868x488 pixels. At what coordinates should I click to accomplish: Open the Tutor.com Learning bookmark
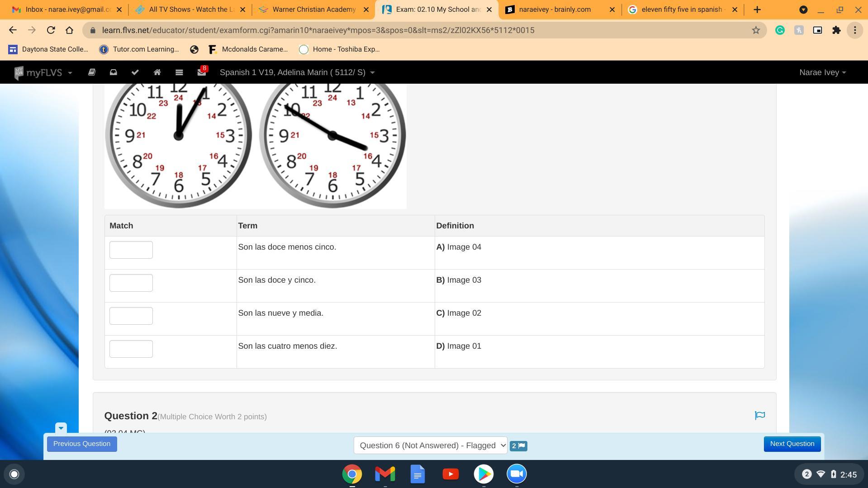pos(139,49)
